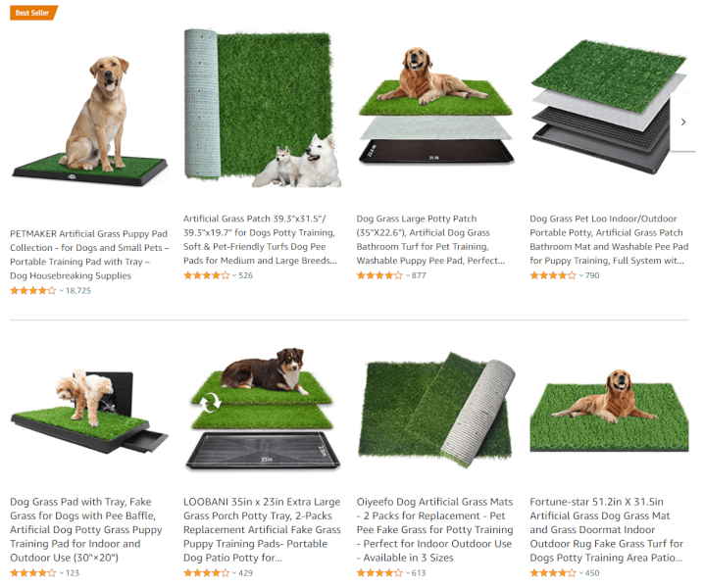Image resolution: width=704 pixels, height=588 pixels.
Task: Expand rating breakdown chevron beside 18,725 reviews
Action: [61, 291]
